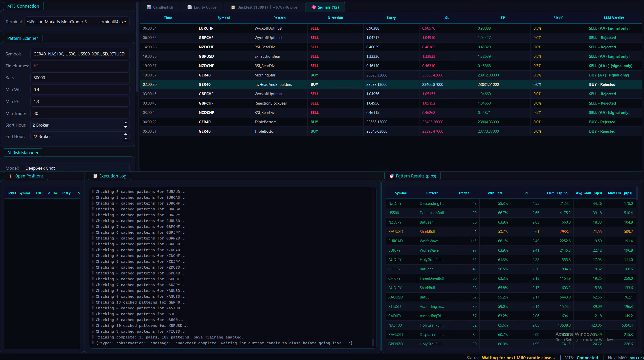The image size is (644, 360).
Task: Click the candlestick chart icon on the Candlestick tab
Action: click(x=149, y=7)
